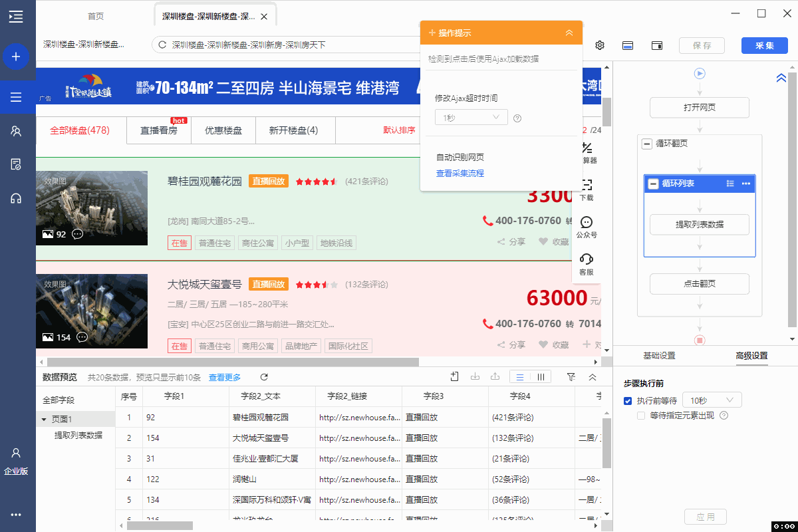Collapse the 操作提示 panel chevron
The image size is (798, 532).
pos(569,33)
